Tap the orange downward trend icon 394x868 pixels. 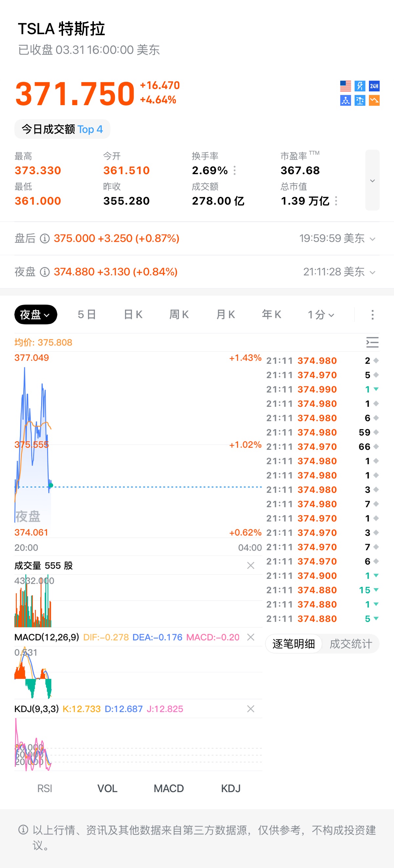tap(374, 101)
